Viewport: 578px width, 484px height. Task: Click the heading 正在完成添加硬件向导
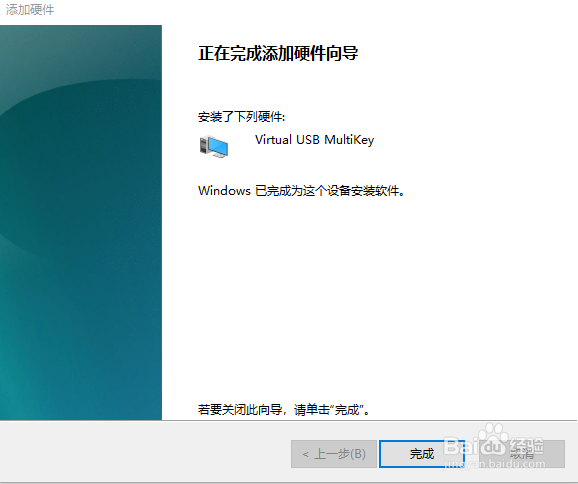(278, 53)
